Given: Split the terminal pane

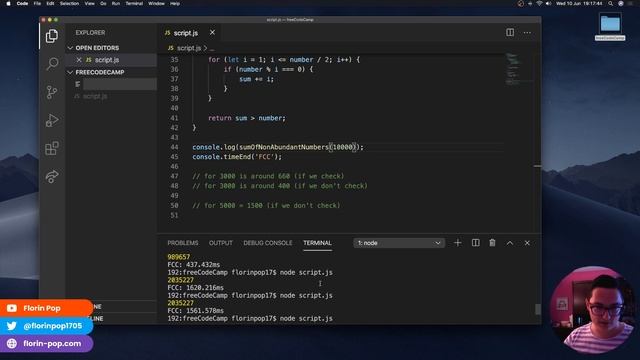Looking at the screenshot, I should point(476,243).
